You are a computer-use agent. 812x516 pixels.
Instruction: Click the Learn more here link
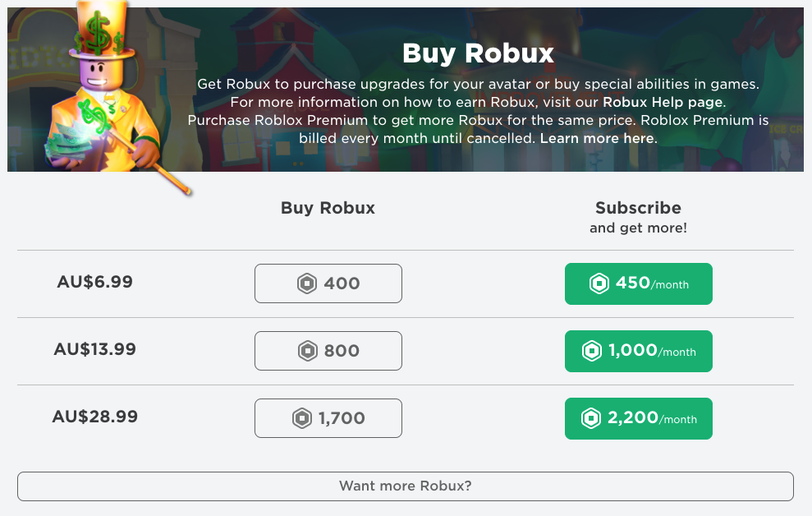click(597, 138)
